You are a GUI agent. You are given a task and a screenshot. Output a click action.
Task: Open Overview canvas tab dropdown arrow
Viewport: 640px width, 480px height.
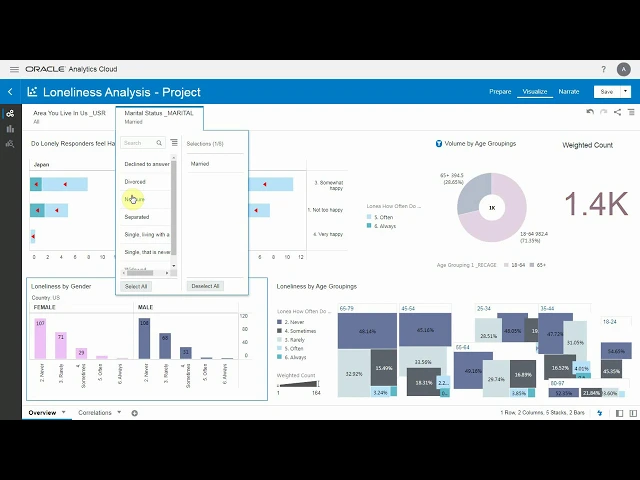pos(64,412)
